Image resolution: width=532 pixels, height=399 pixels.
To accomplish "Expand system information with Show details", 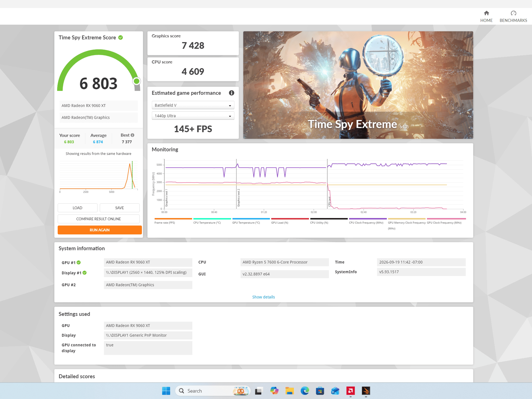I will point(263,297).
